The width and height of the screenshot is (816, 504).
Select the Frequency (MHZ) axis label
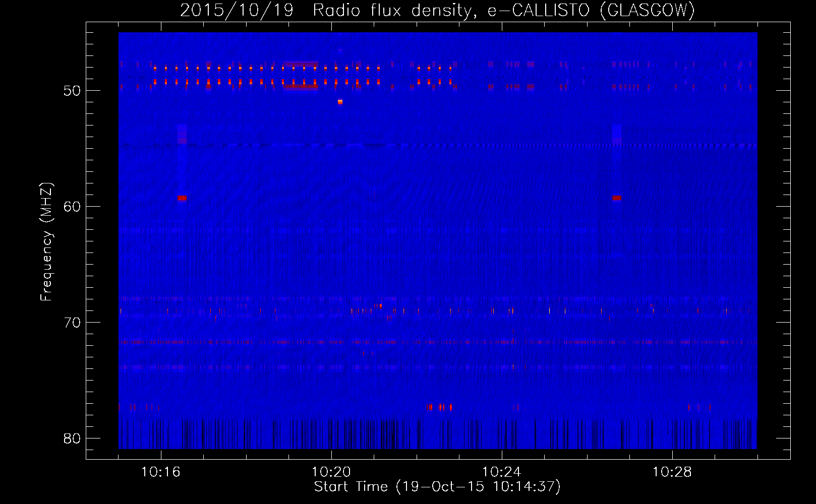click(x=46, y=242)
